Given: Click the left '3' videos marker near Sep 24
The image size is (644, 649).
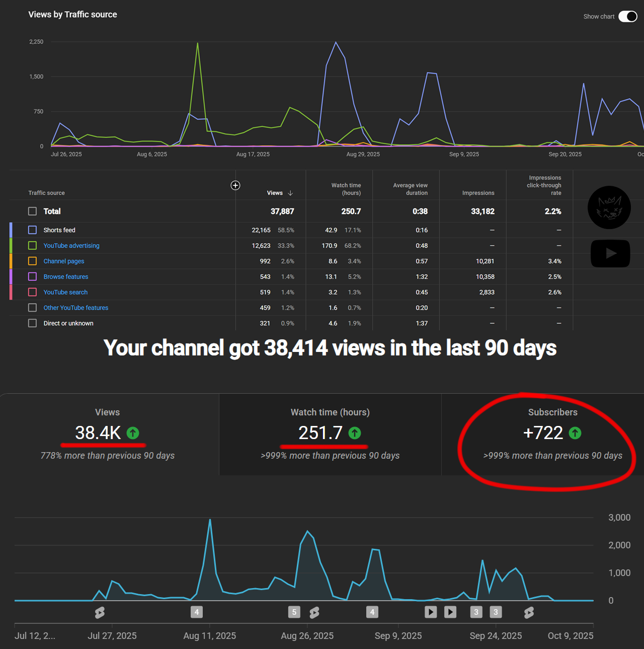Looking at the screenshot, I should pyautogui.click(x=476, y=612).
